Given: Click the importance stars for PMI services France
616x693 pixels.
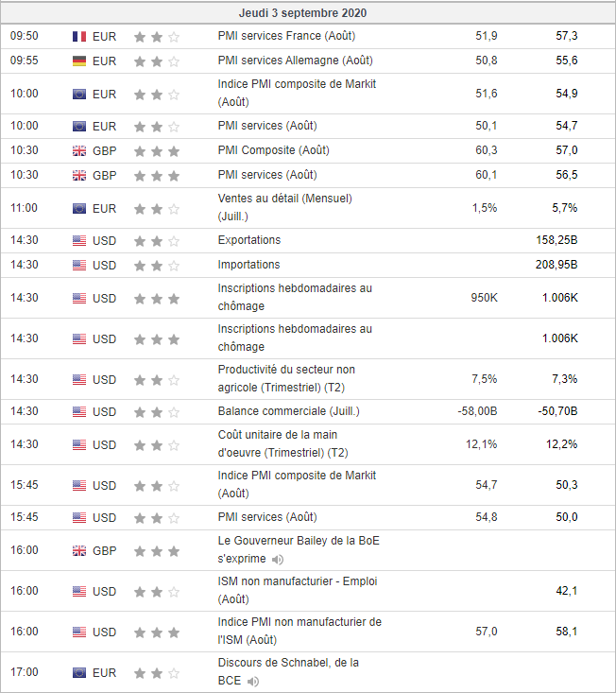Looking at the screenshot, I should [x=156, y=36].
